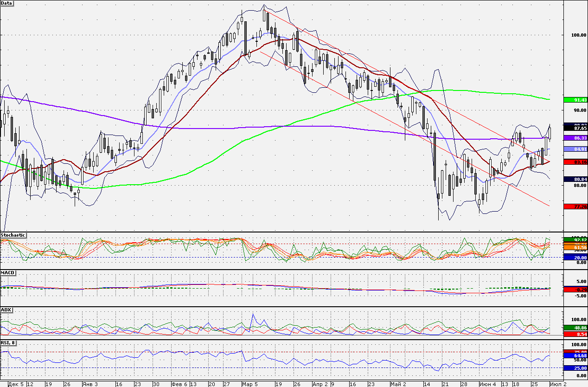This screenshot has width=588, height=387.
Task: Select the red 83.16 price tag
Action: pyautogui.click(x=575, y=162)
